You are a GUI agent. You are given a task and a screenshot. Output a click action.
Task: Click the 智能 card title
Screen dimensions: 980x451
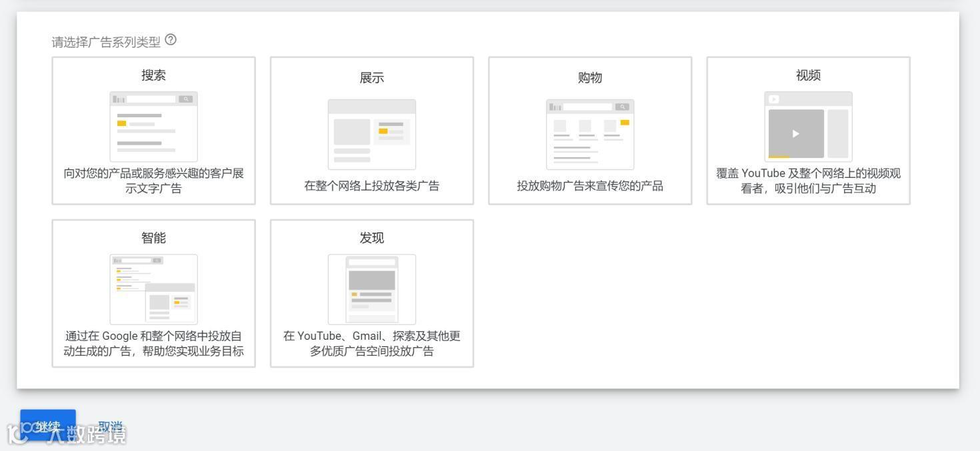pos(153,238)
